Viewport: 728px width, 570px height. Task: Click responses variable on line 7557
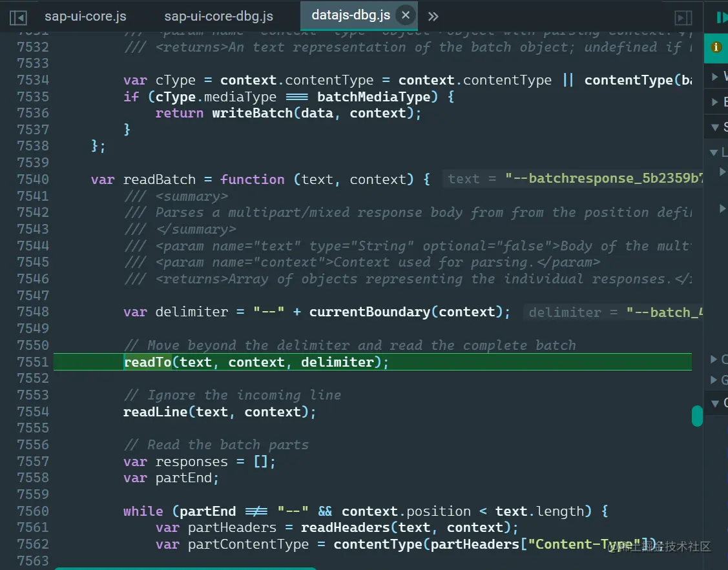coord(192,462)
